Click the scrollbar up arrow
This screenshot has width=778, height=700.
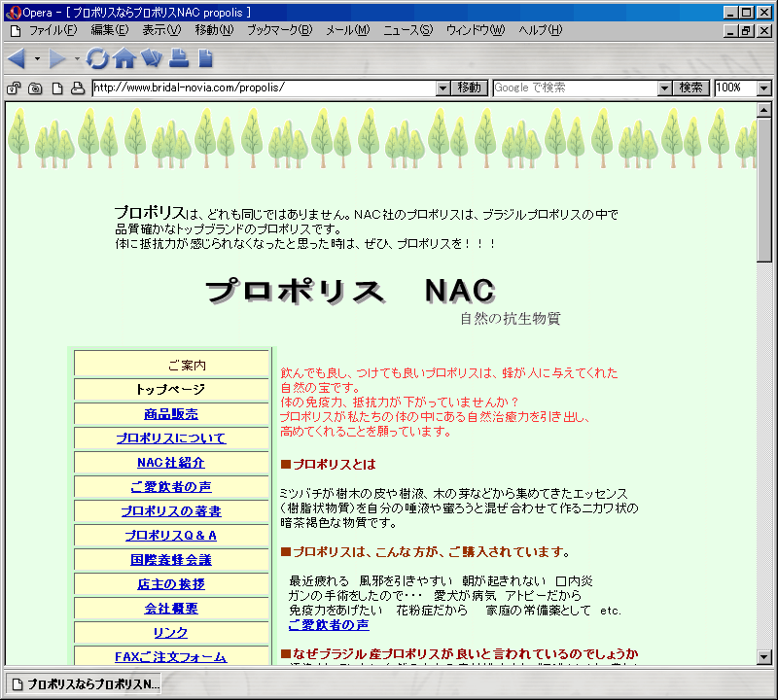[764, 110]
